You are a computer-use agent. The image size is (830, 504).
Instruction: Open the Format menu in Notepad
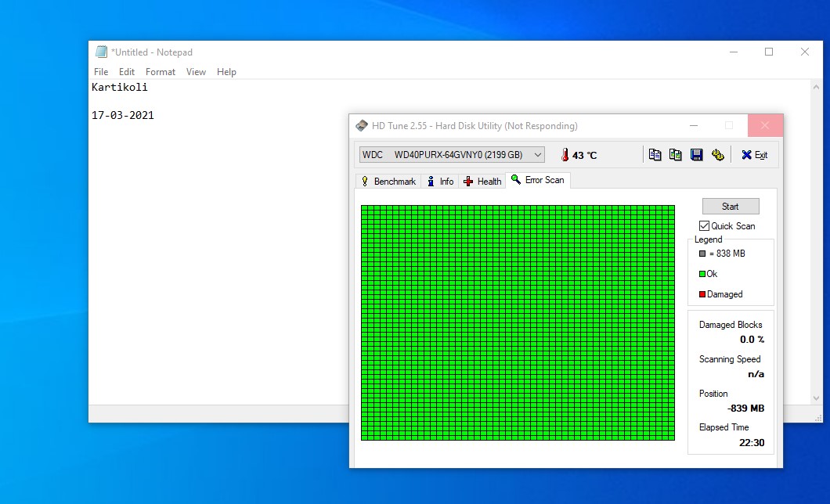click(x=161, y=72)
